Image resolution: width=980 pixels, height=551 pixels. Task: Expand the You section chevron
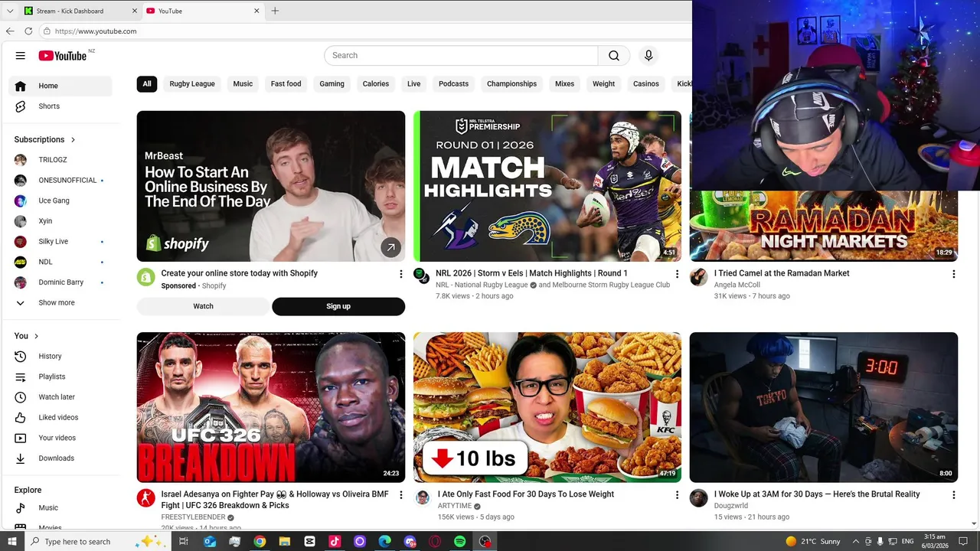point(36,336)
